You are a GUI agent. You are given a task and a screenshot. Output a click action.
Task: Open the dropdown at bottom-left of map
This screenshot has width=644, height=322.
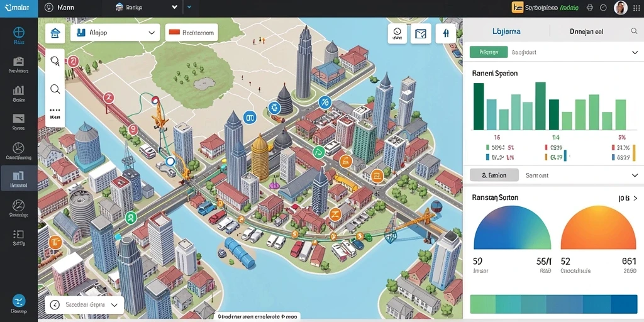84,305
